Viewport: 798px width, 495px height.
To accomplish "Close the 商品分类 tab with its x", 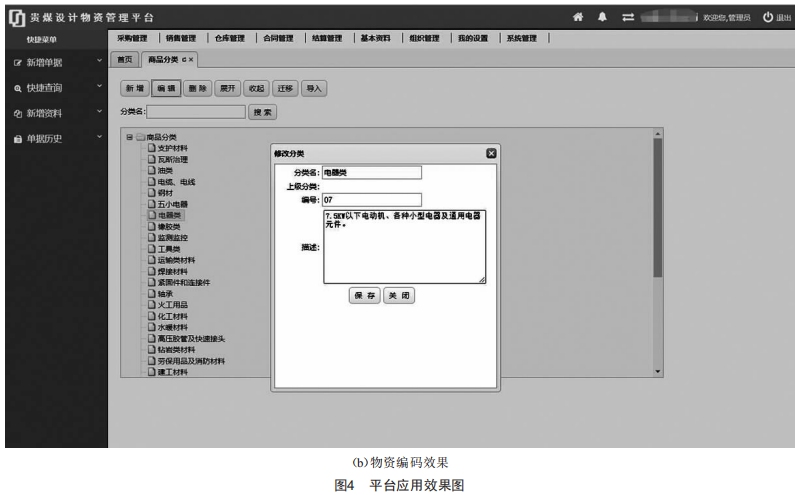I will (x=192, y=61).
